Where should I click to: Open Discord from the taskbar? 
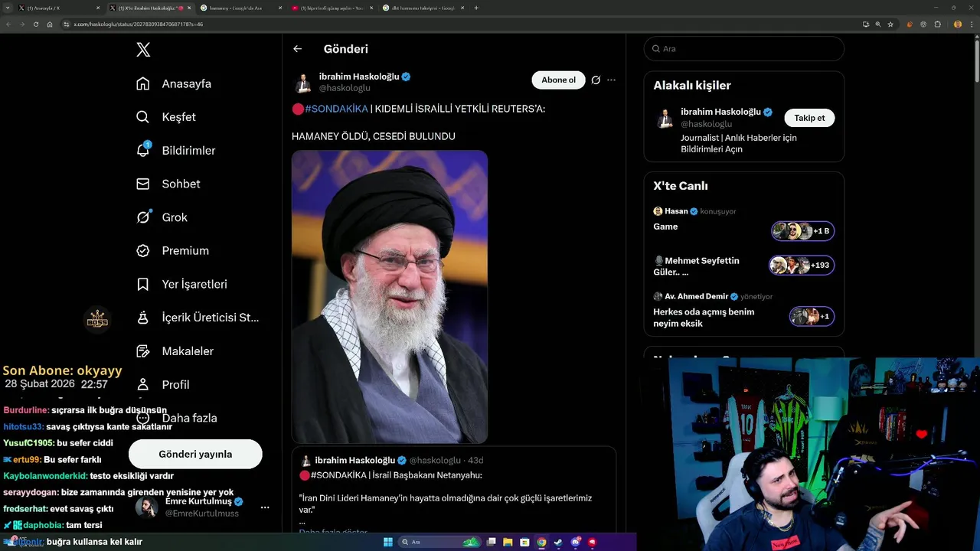coord(575,543)
